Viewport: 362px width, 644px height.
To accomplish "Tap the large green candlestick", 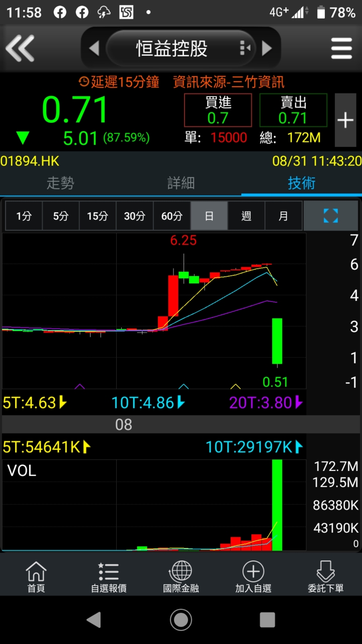I will point(277,341).
